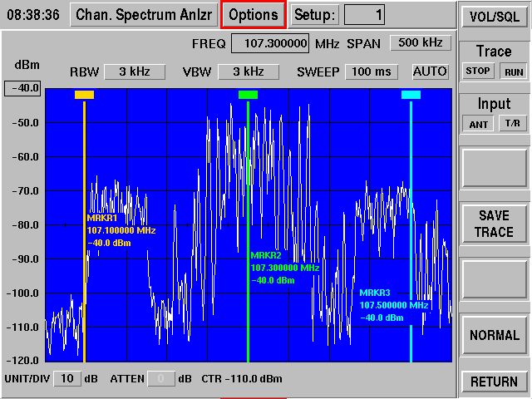Image resolution: width=532 pixels, height=399 pixels.
Task: Save the current trace
Action: [495, 224]
